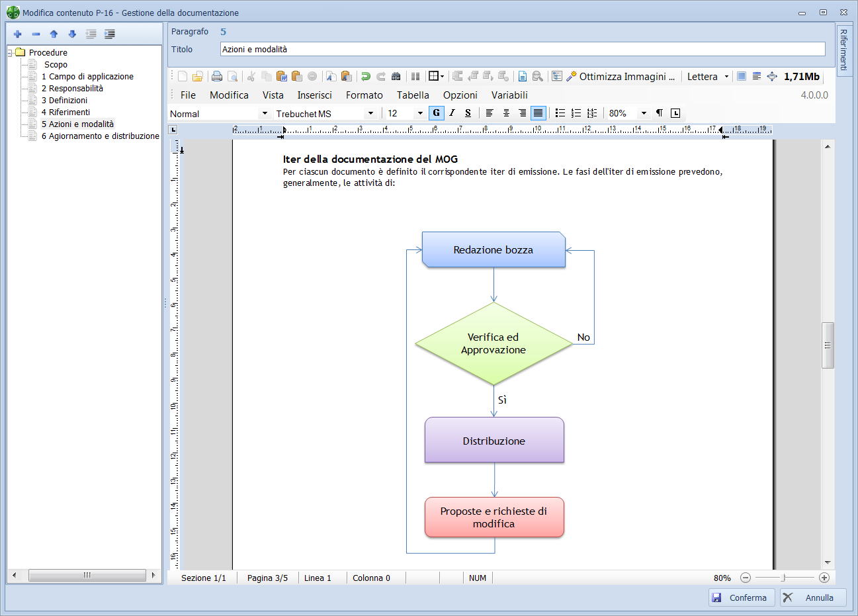Viewport: 858px width, 616px height.
Task: Collapse the Procedure tree node
Action: pyautogui.click(x=11, y=52)
